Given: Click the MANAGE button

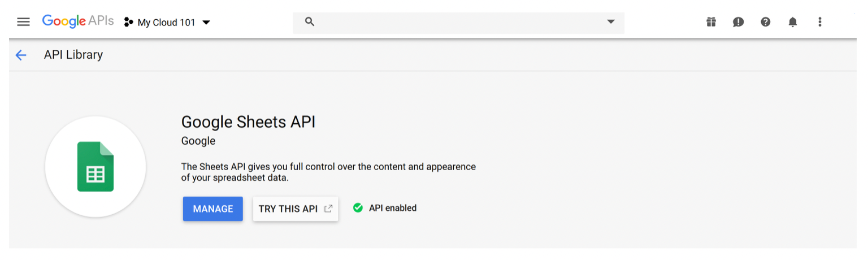Looking at the screenshot, I should [213, 209].
